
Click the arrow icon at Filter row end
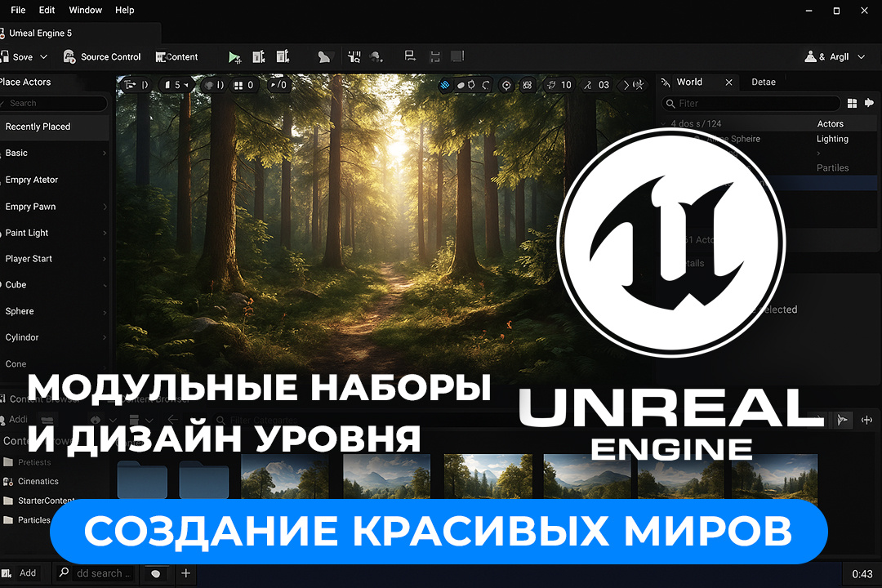[869, 102]
